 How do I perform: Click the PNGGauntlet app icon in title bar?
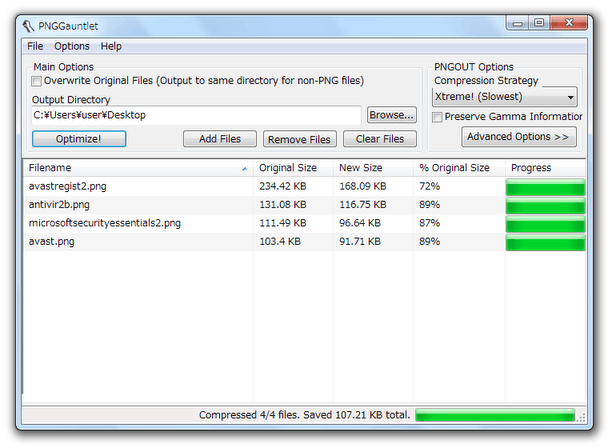[x=28, y=26]
